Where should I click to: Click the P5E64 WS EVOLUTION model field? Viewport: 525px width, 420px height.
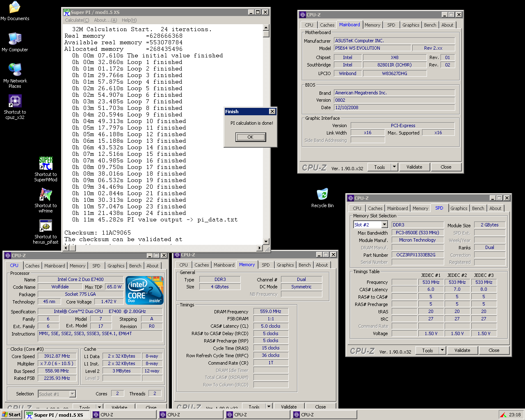(372, 48)
